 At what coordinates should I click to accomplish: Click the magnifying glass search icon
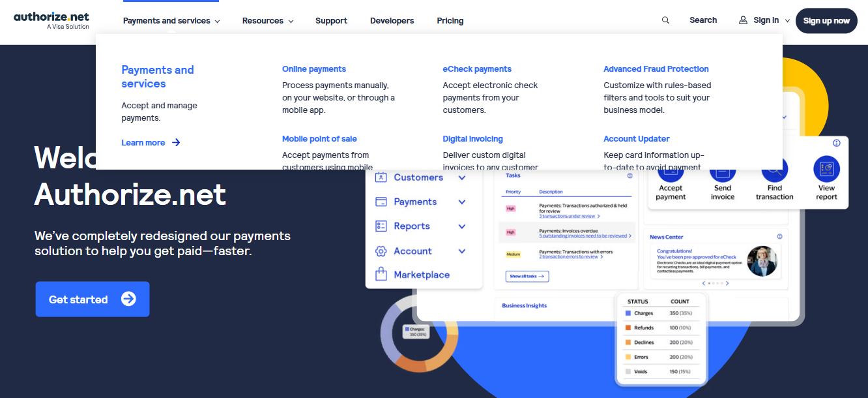coord(665,20)
